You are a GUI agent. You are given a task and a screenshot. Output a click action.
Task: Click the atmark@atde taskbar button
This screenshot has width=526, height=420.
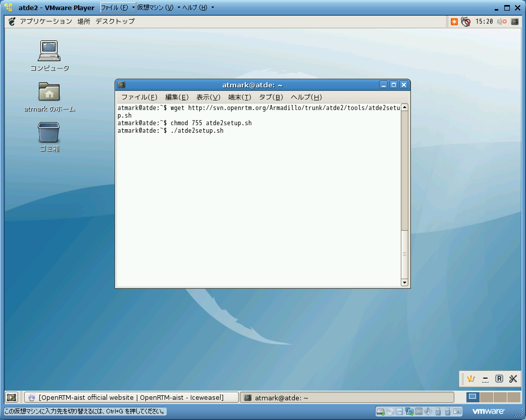click(x=347, y=397)
